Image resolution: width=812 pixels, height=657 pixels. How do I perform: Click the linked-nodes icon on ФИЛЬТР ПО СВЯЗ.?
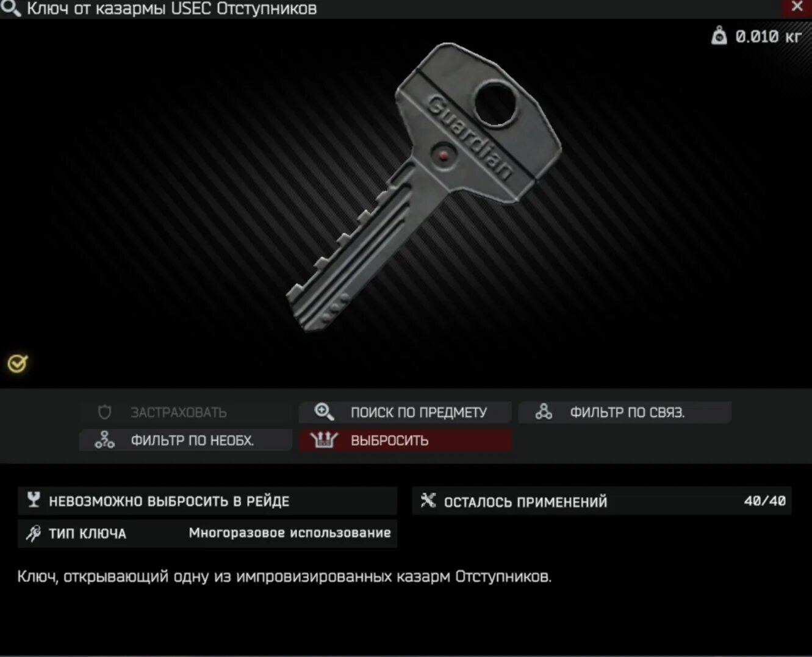[x=544, y=412]
